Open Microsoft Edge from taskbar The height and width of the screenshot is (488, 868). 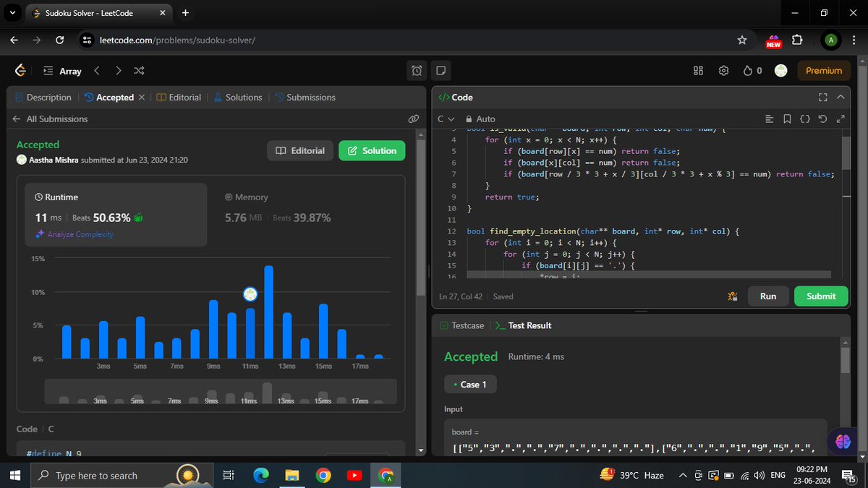tap(260, 475)
